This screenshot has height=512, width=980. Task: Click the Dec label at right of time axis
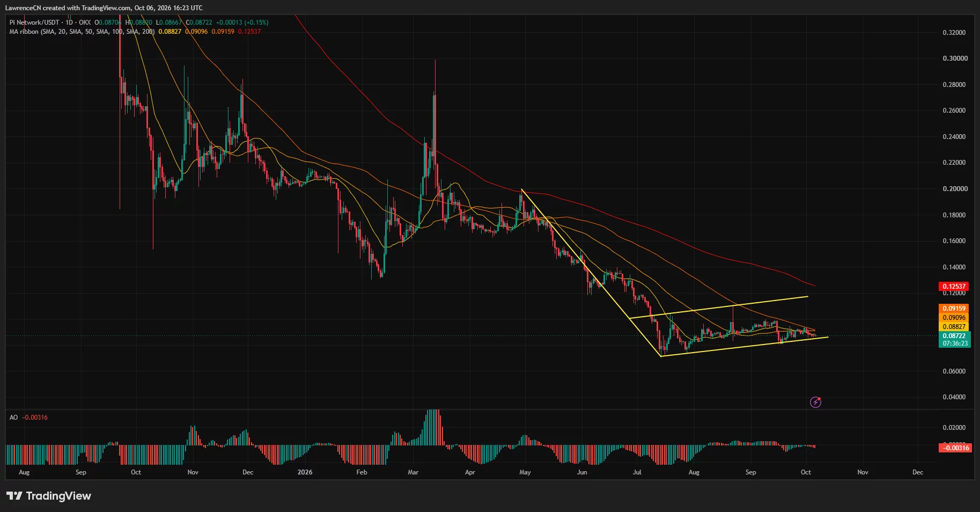pos(918,472)
